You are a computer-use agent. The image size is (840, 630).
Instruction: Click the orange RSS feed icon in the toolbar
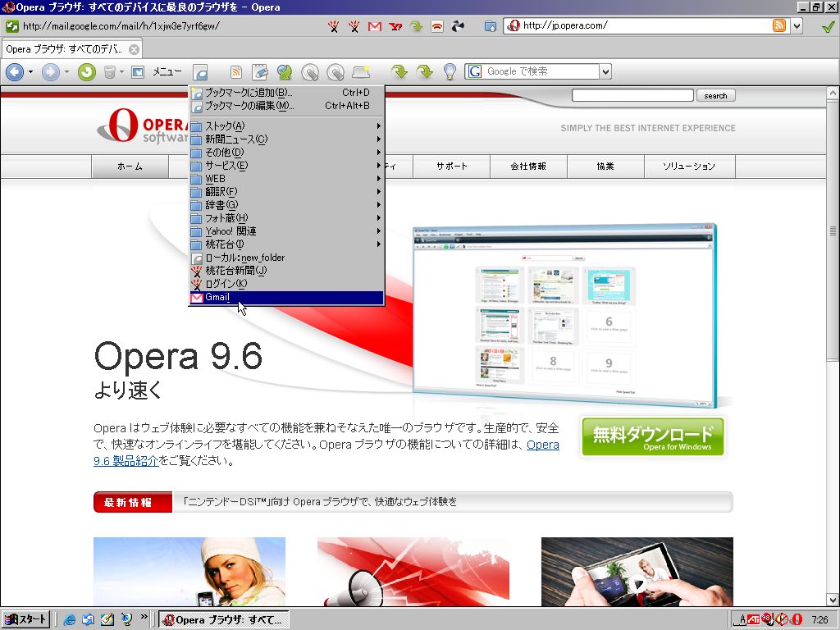(x=235, y=72)
